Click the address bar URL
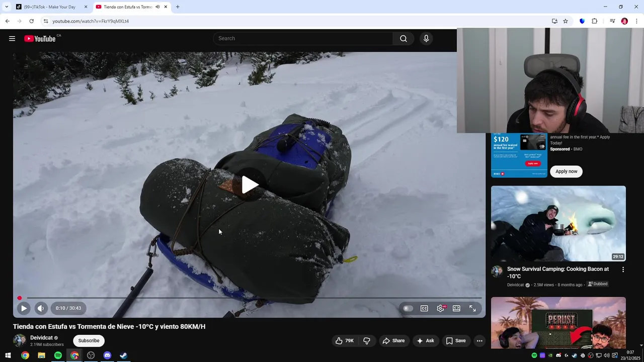644x362 pixels. coord(91,21)
